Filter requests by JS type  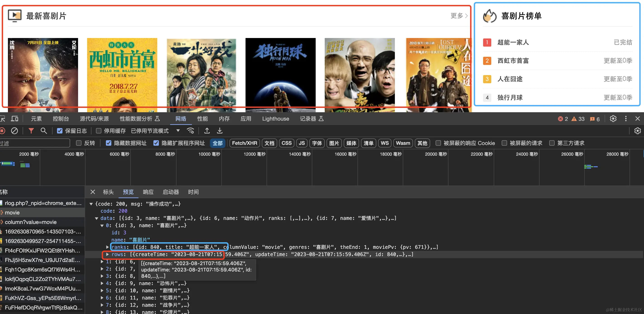point(302,143)
